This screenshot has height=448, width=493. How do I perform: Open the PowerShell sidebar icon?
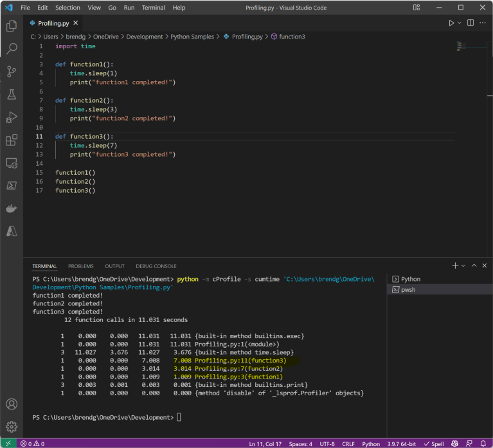pos(12,186)
